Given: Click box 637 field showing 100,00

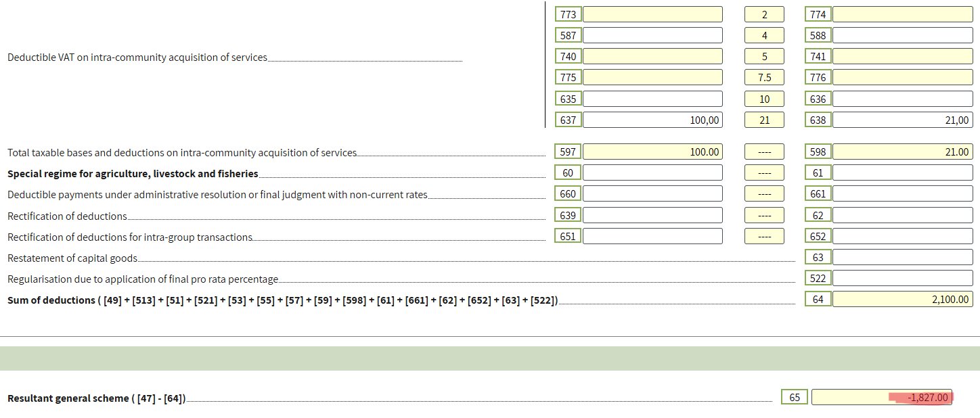Looking at the screenshot, I should (652, 120).
